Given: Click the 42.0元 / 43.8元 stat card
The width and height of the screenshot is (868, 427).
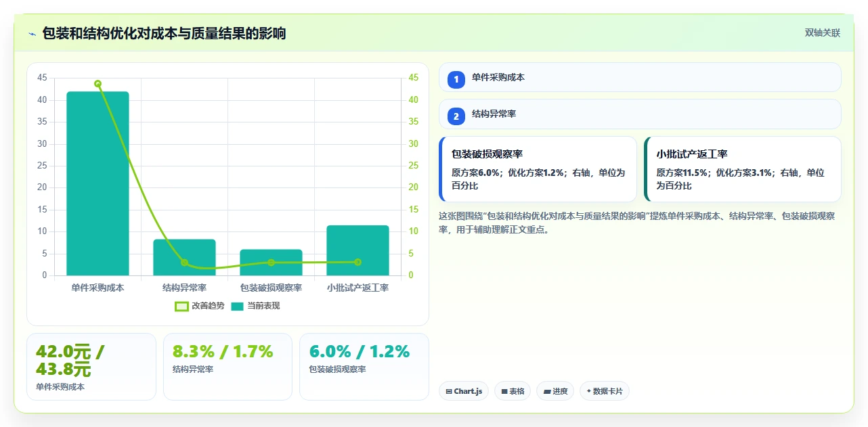Looking at the screenshot, I should 91,367.
